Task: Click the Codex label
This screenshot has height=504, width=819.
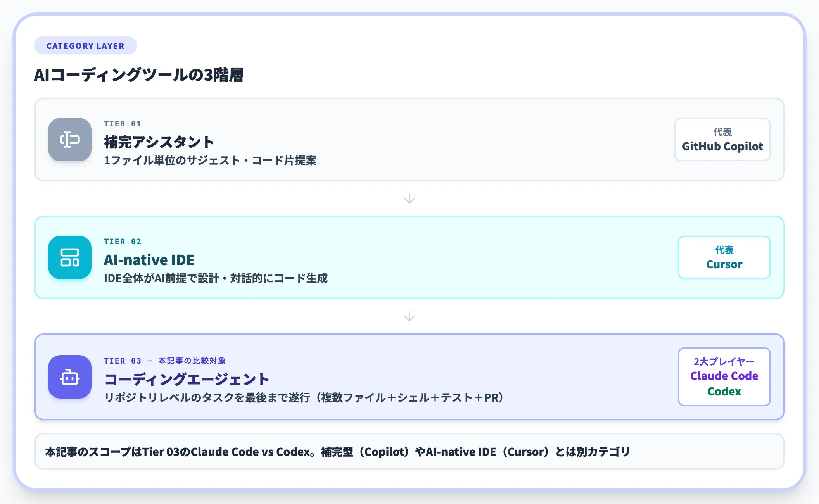Action: [x=724, y=392]
